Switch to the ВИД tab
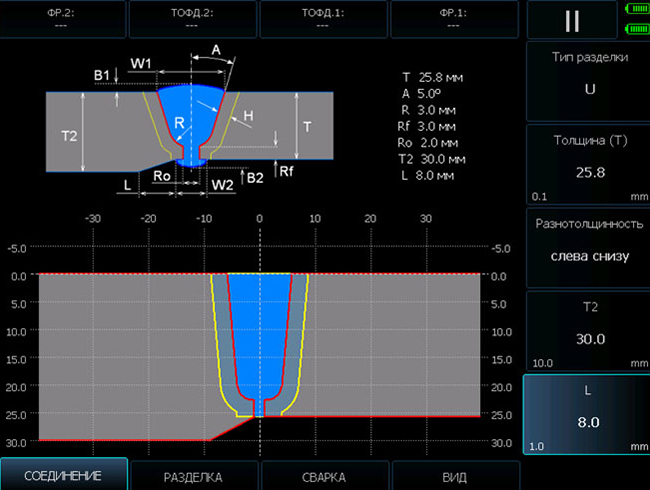The width and height of the screenshot is (650, 490). tap(455, 476)
